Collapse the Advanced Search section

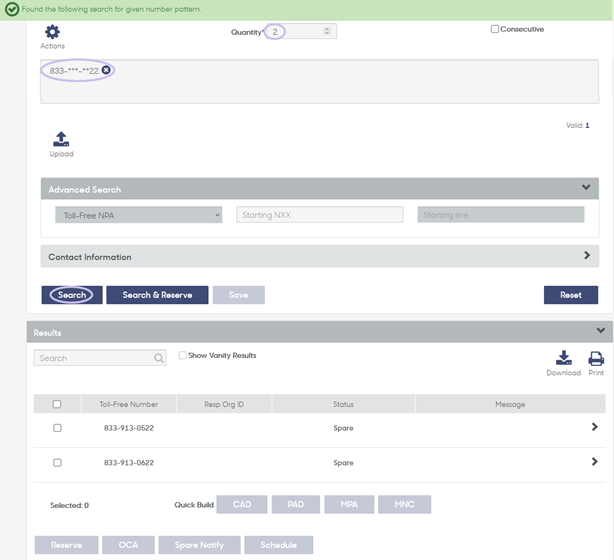586,187
